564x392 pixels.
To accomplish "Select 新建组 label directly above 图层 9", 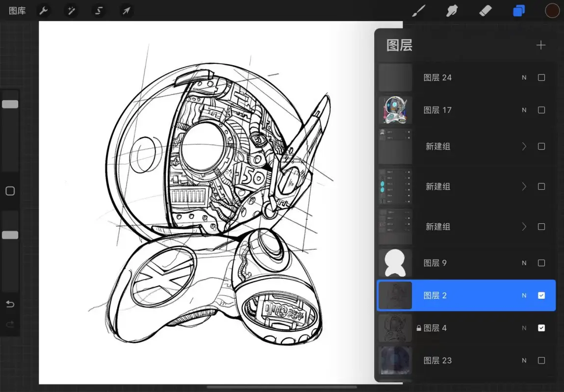I will coord(438,227).
